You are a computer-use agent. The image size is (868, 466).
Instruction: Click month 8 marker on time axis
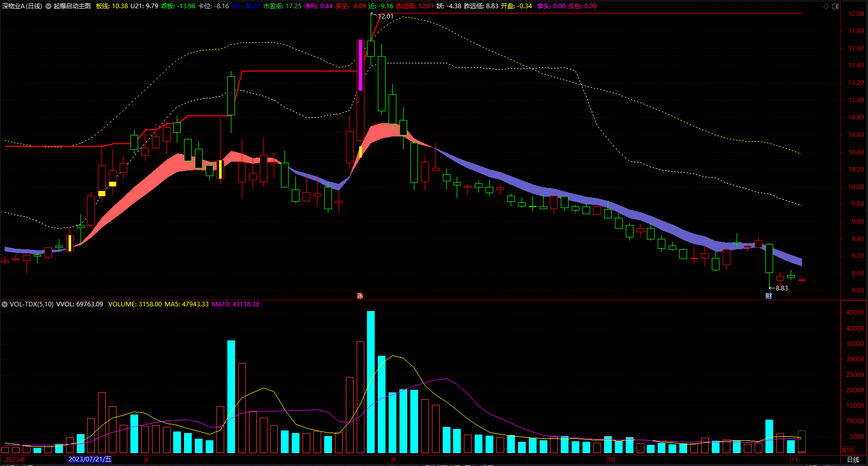point(146,459)
